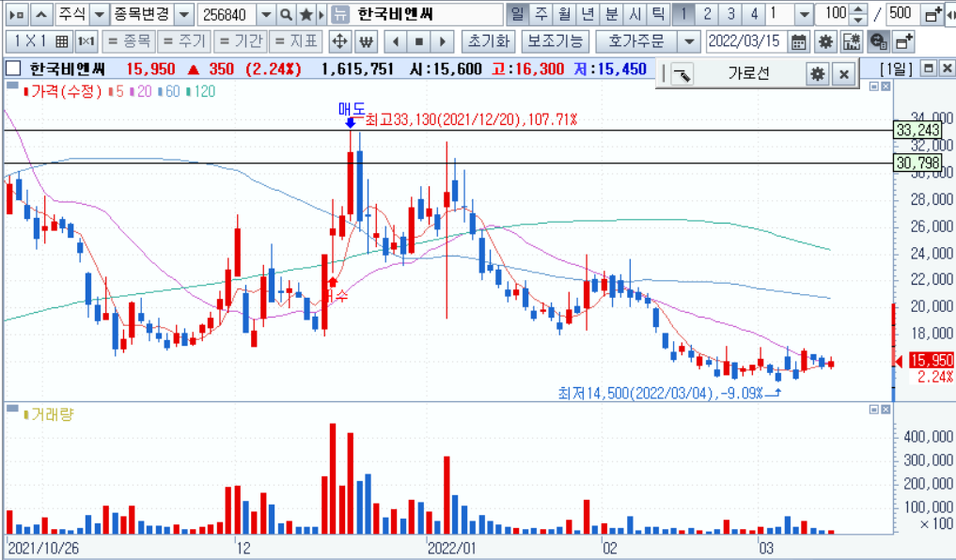Click small arrow right of star icon
This screenshot has width=956, height=560.
pos(322,14)
